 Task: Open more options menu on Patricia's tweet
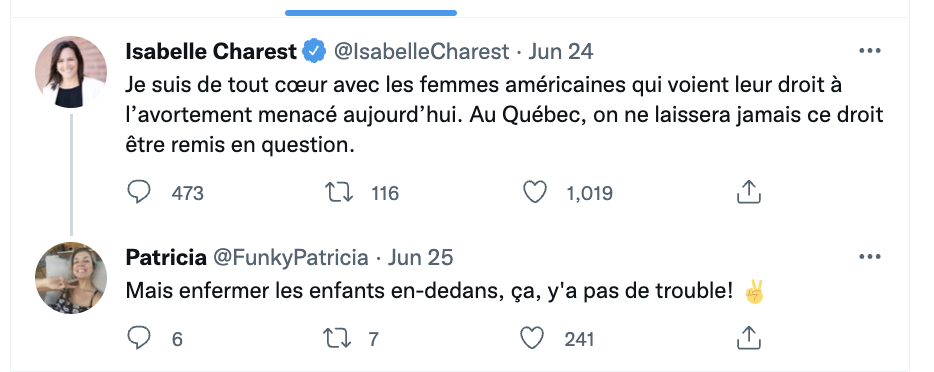(869, 257)
